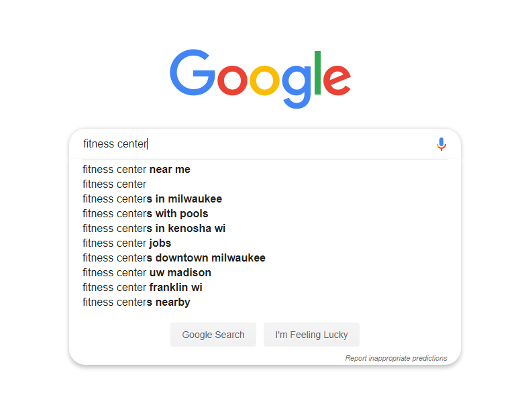Image resolution: width=532 pixels, height=403 pixels.
Task: Select 'fitness center franklin wi' suggestion
Action: point(142,287)
